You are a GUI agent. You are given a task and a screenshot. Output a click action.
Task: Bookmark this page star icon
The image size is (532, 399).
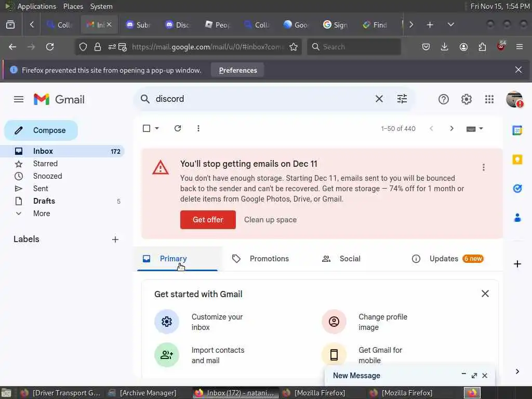(294, 47)
